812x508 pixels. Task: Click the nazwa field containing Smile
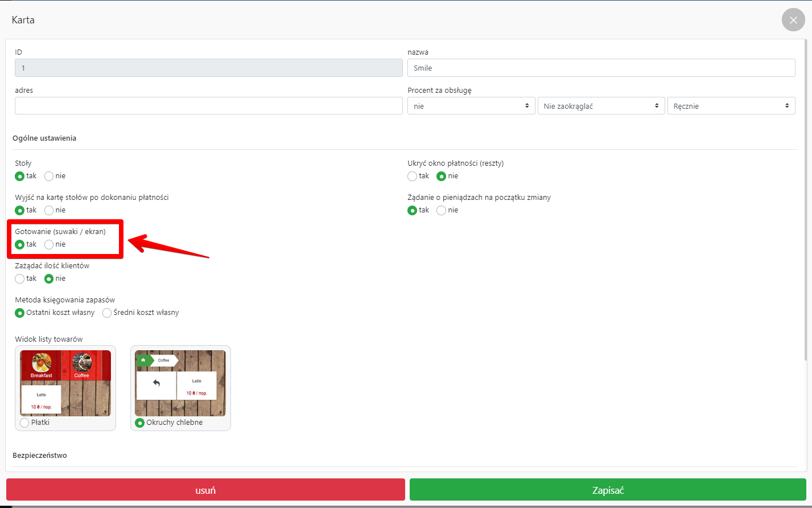click(601, 68)
